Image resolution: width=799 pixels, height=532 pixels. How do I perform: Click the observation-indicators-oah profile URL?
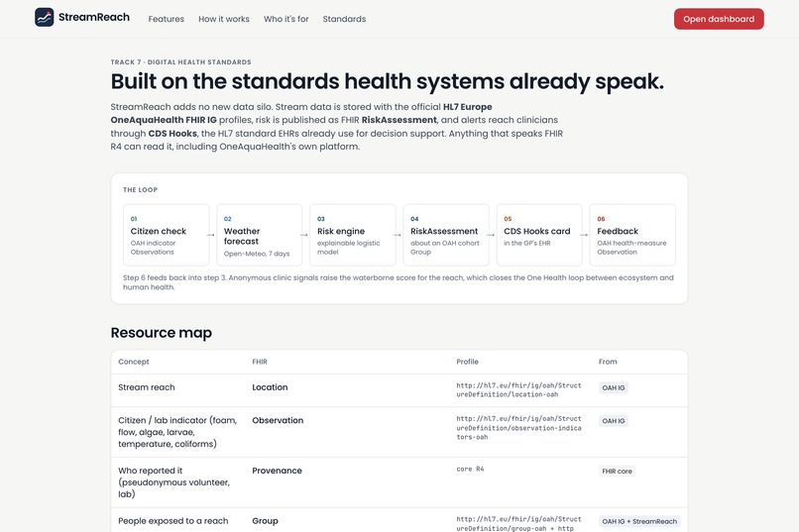[518, 428]
